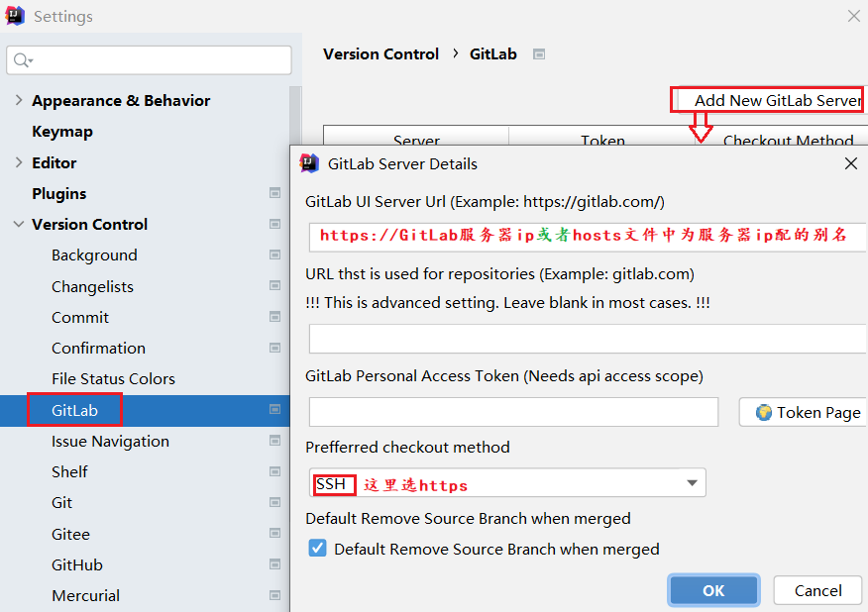
Task: Click the project-level icon next to Plugins
Action: [274, 194]
